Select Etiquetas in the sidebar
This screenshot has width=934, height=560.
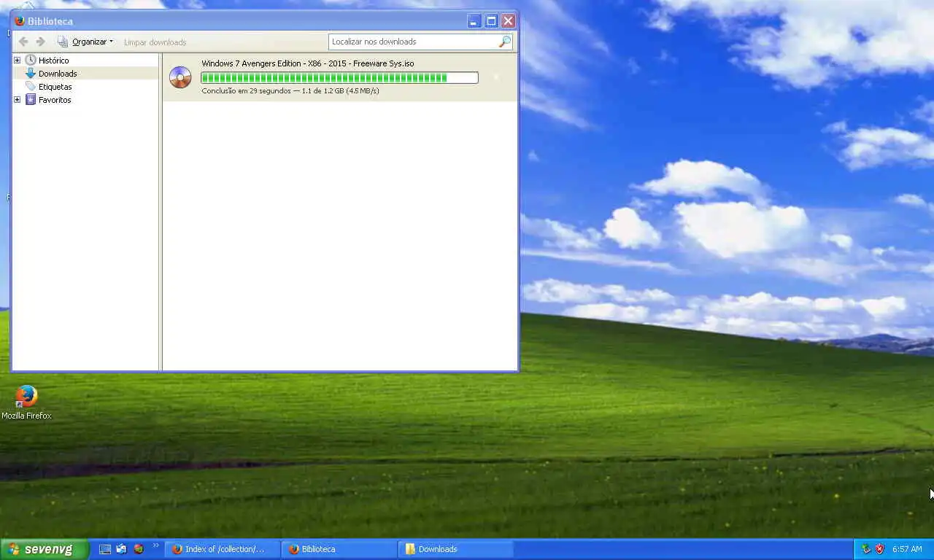pyautogui.click(x=55, y=87)
